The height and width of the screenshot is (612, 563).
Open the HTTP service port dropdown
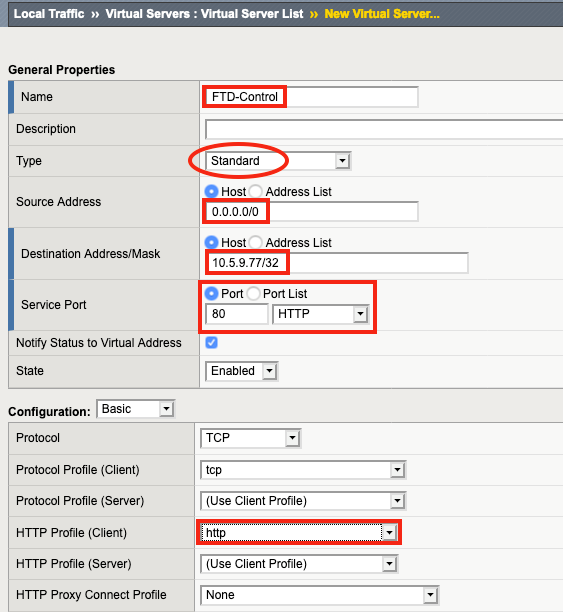(x=320, y=314)
